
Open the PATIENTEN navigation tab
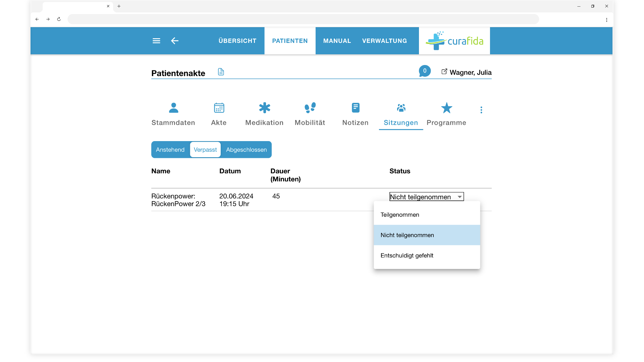pos(290,41)
